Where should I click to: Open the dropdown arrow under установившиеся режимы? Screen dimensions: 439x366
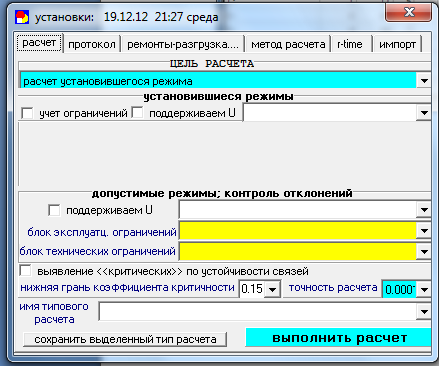(x=424, y=113)
